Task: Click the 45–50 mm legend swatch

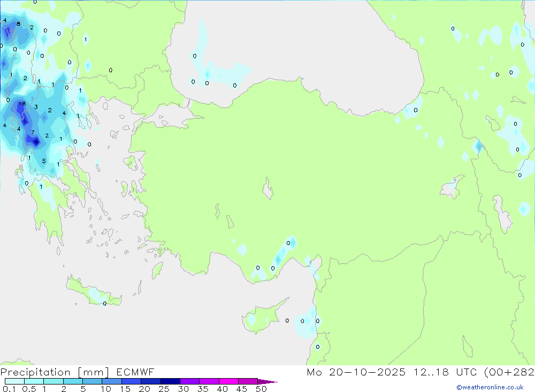Action: (248, 381)
